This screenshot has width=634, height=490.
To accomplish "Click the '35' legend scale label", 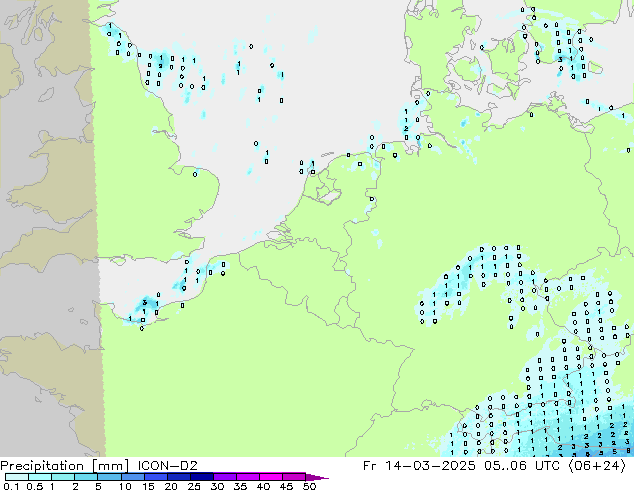I will (x=240, y=486).
